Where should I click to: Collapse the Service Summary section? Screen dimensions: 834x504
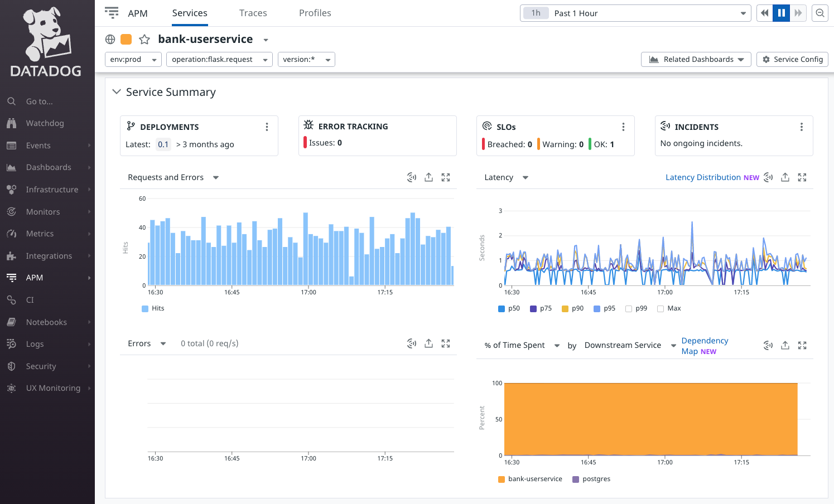point(116,92)
